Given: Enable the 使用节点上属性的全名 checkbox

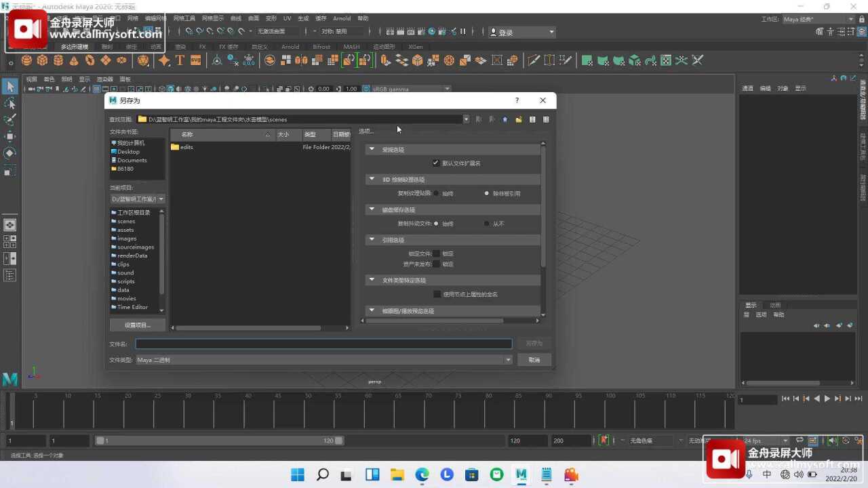Looking at the screenshot, I should click(437, 294).
